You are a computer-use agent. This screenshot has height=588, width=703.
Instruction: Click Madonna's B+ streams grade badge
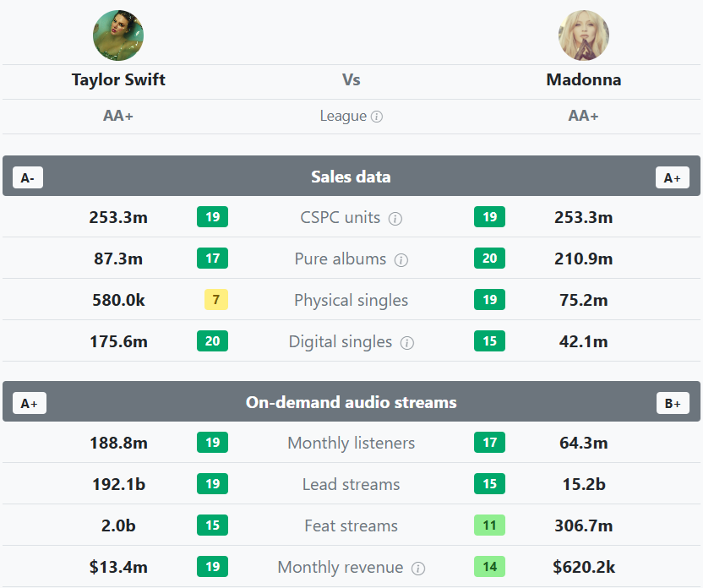coord(673,403)
